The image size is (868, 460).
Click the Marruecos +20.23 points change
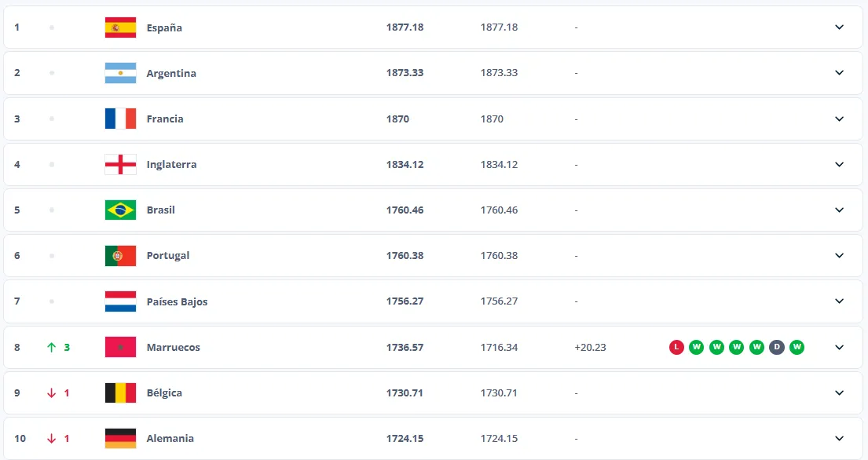pyautogui.click(x=590, y=347)
